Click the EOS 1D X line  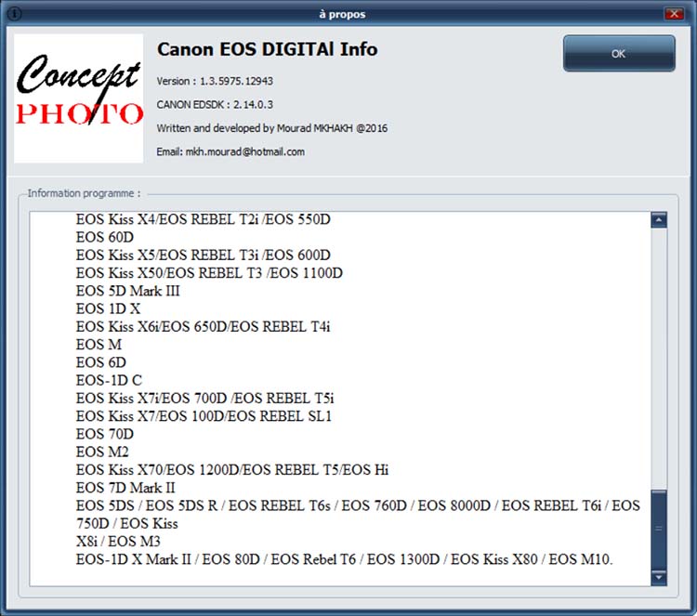pyautogui.click(x=108, y=308)
